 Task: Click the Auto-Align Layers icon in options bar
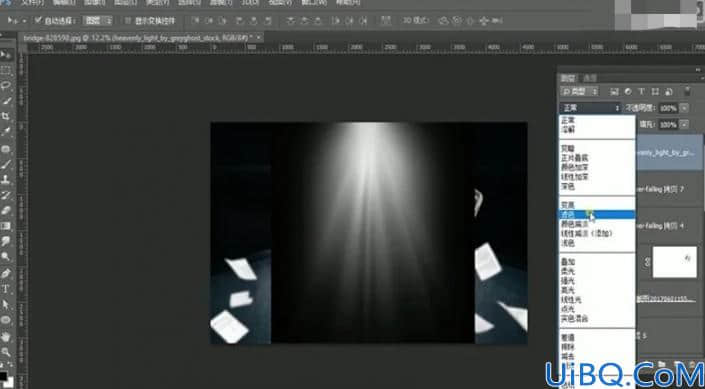pos(385,21)
